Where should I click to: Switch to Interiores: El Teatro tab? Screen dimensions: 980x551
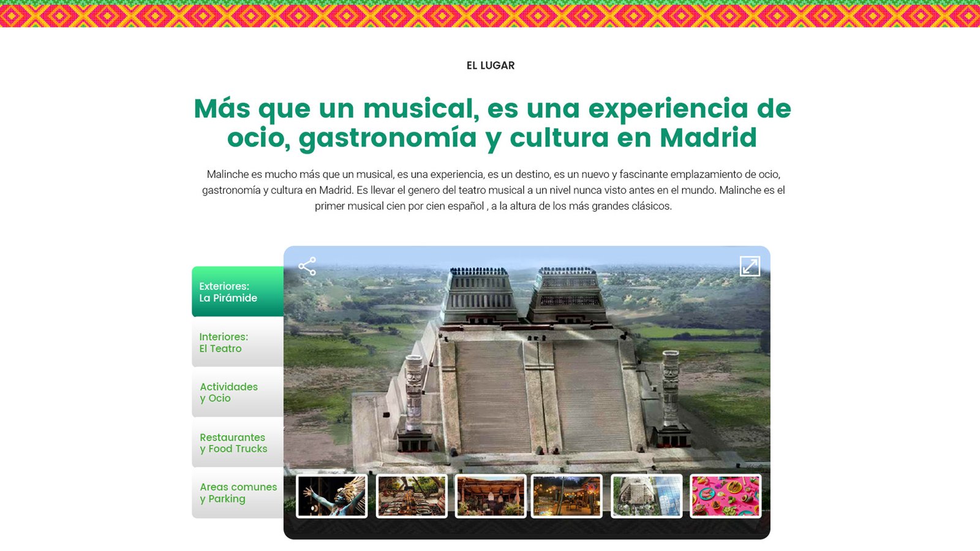click(x=238, y=343)
